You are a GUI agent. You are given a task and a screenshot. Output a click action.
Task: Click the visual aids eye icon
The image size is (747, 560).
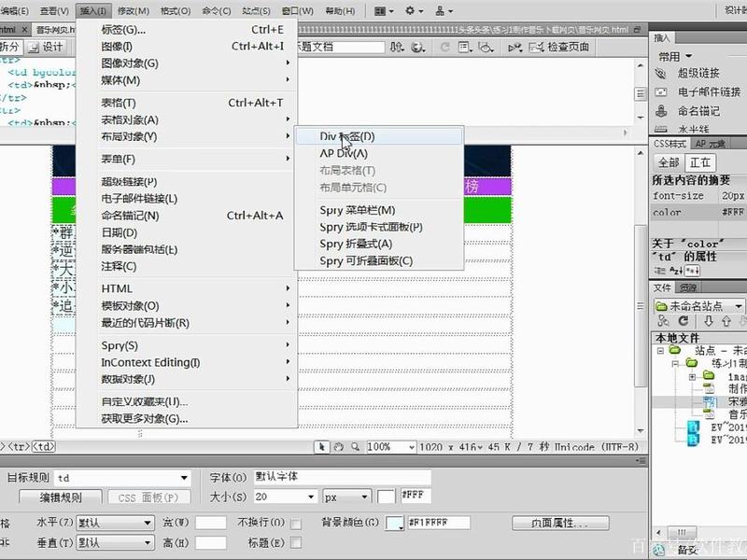(x=486, y=47)
